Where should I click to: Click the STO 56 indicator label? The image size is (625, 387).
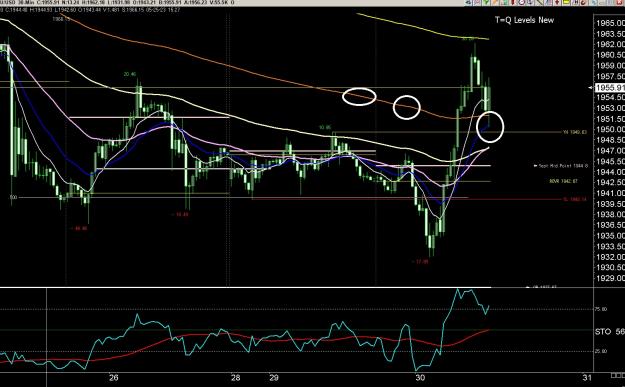pos(610,332)
